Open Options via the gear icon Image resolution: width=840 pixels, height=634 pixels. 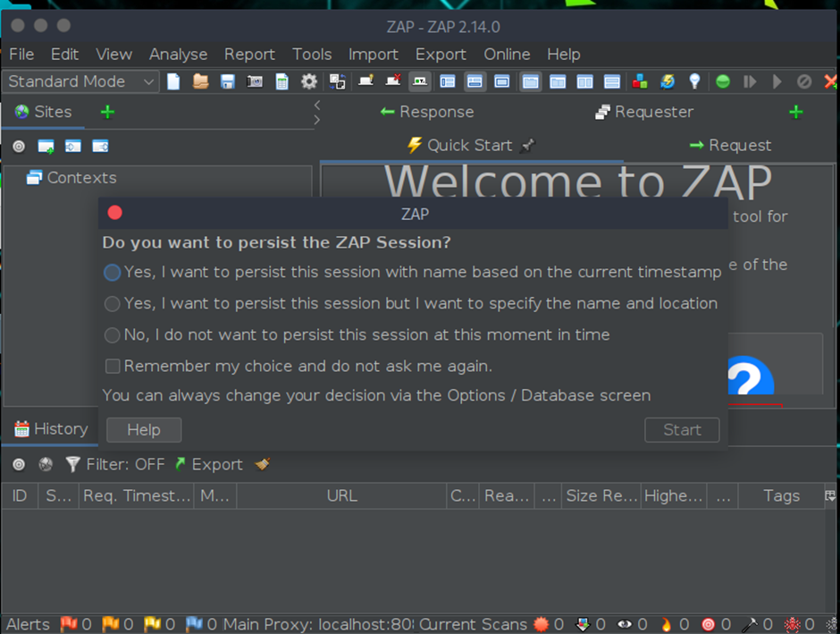click(309, 81)
